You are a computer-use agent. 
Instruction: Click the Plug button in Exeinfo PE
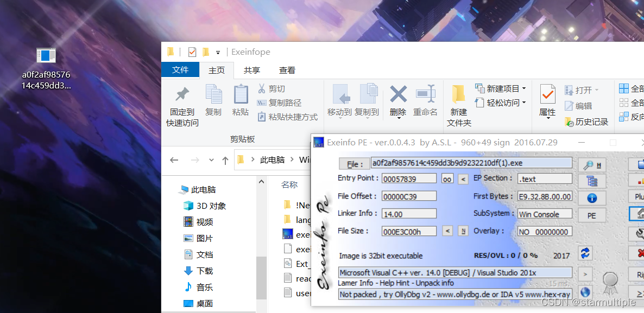pyautogui.click(x=637, y=197)
